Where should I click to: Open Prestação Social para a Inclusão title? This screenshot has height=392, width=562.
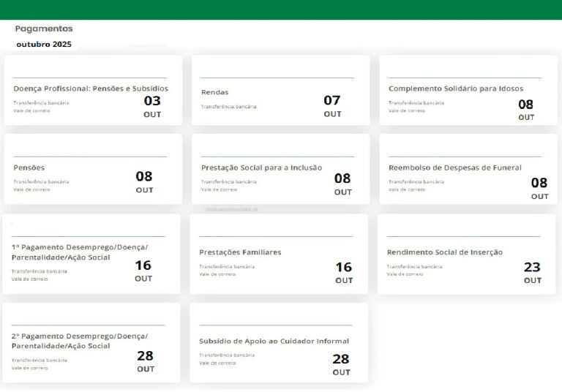[x=261, y=167]
